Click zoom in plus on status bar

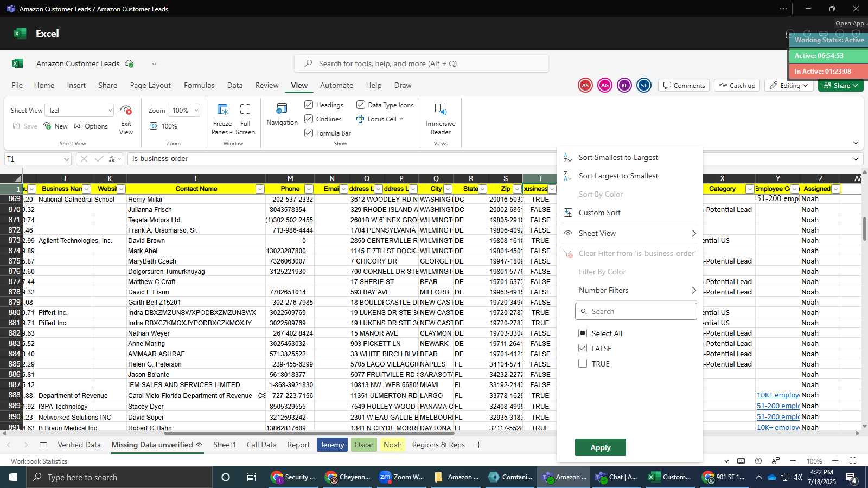point(835,461)
